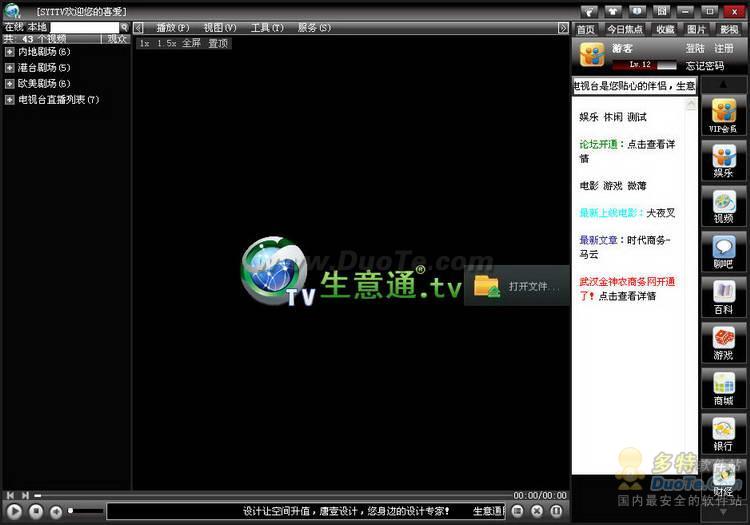Screen dimensions: 750x525
Task: Select 本地 source tab
Action: point(37,27)
